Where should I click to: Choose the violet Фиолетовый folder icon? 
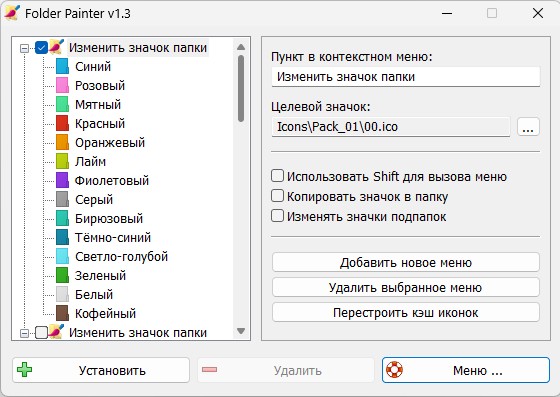click(62, 181)
